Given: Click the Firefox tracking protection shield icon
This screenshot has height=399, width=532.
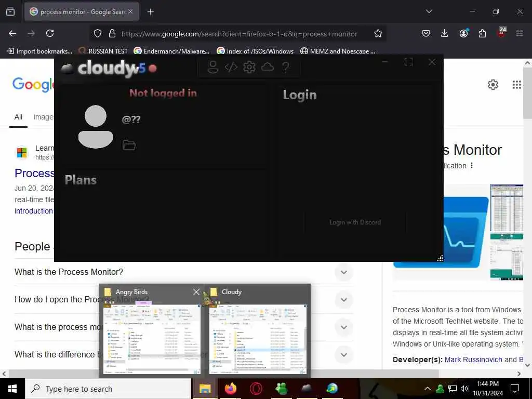Looking at the screenshot, I should pyautogui.click(x=98, y=33).
